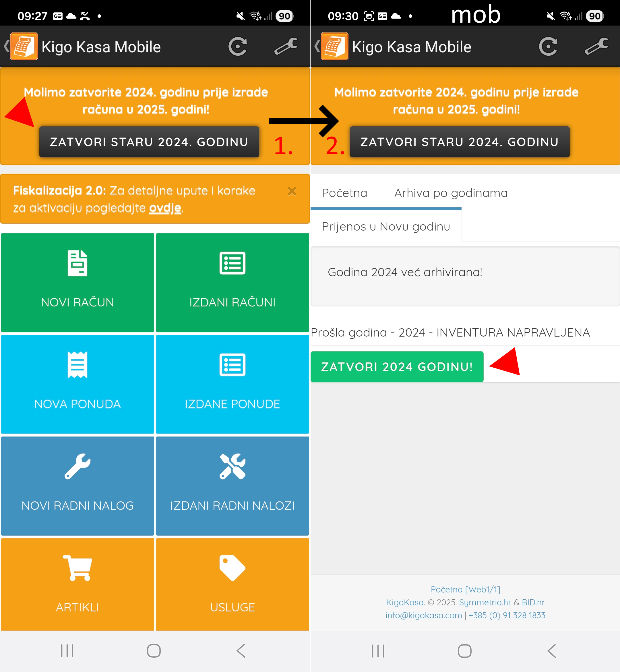Tap left ZATVORI STARU 2024. GODINU button
Viewport: 620px width, 672px height.
coord(149,142)
